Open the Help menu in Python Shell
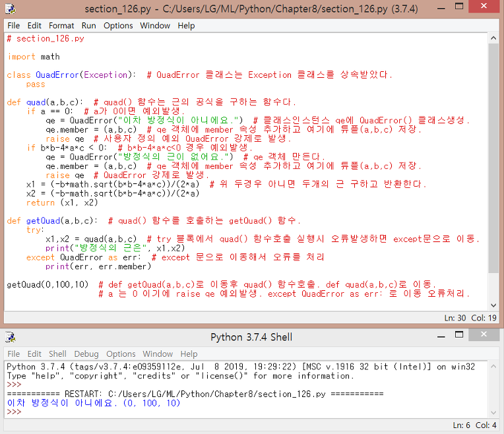The image size is (504, 434). [x=189, y=354]
